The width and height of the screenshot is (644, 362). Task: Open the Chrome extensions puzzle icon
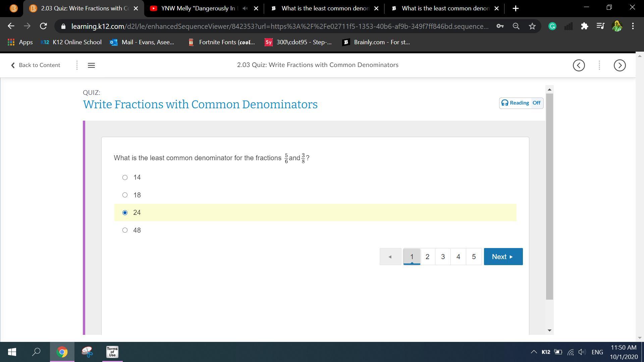[584, 26]
